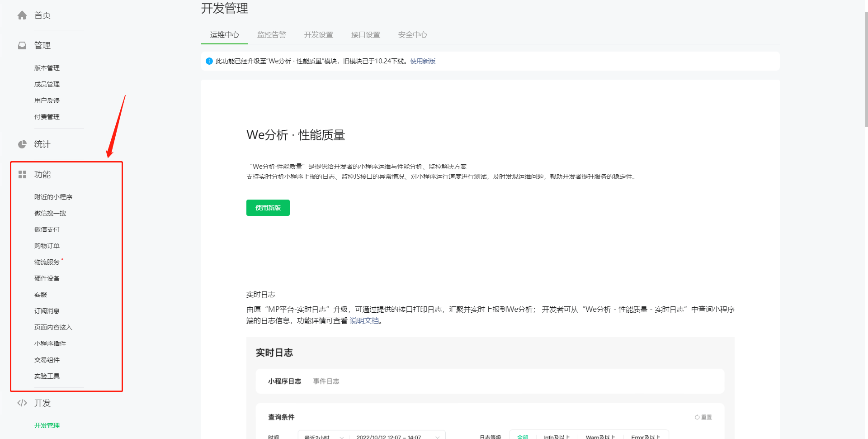Open 实验工具 in the sidebar
The height and width of the screenshot is (439, 868).
coord(47,376)
